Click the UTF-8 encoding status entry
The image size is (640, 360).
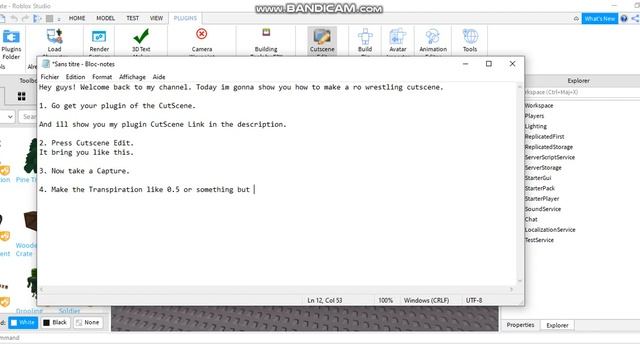(x=474, y=300)
